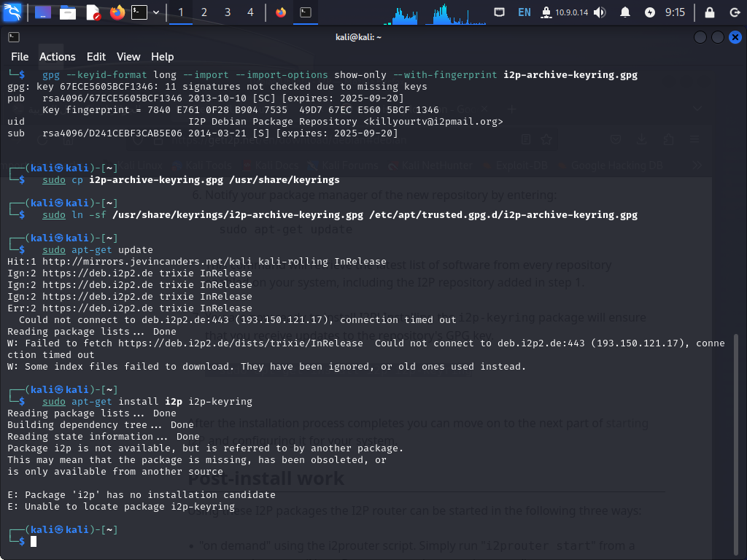The image size is (747, 560).
Task: Click the 9:15 clock in panel
Action: (x=675, y=12)
